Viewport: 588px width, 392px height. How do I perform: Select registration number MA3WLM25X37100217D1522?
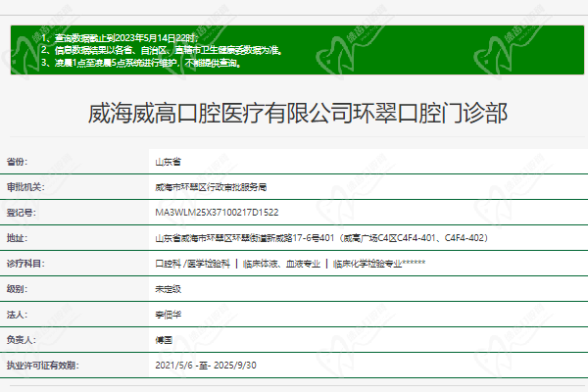217,213
